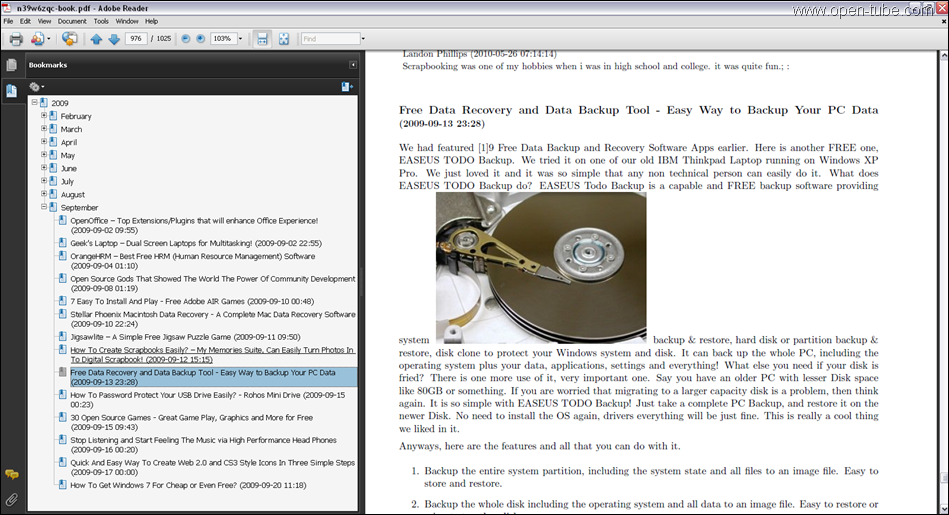This screenshot has height=515, width=949.
Task: Toggle one full page view icon
Action: click(x=284, y=39)
